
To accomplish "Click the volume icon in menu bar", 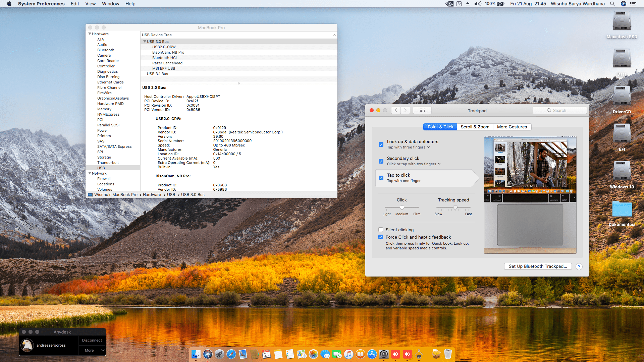I will point(478,4).
